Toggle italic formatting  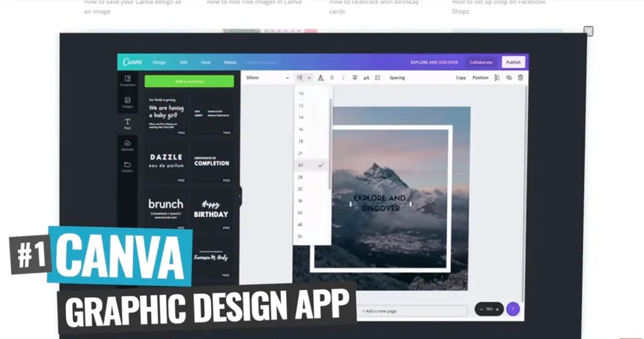point(343,78)
